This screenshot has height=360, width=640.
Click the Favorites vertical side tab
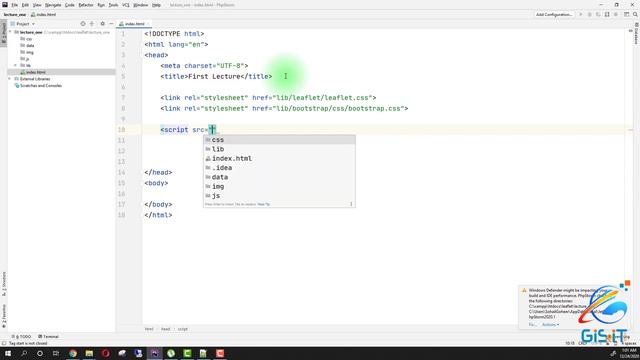coord(4,316)
